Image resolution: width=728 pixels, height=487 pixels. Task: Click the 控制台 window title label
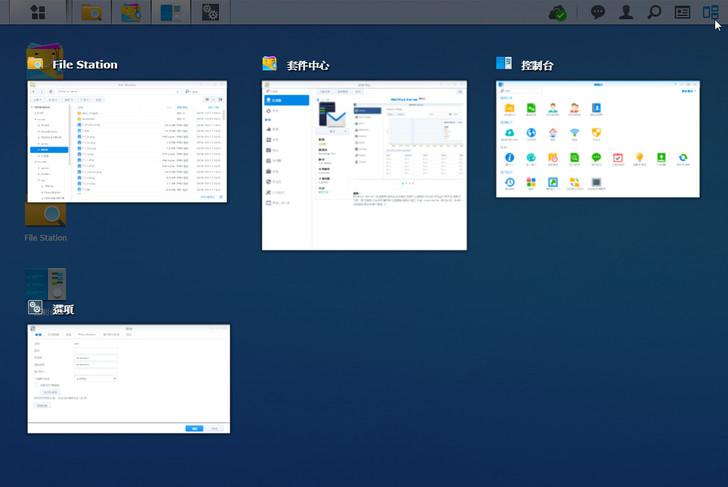[x=537, y=65]
